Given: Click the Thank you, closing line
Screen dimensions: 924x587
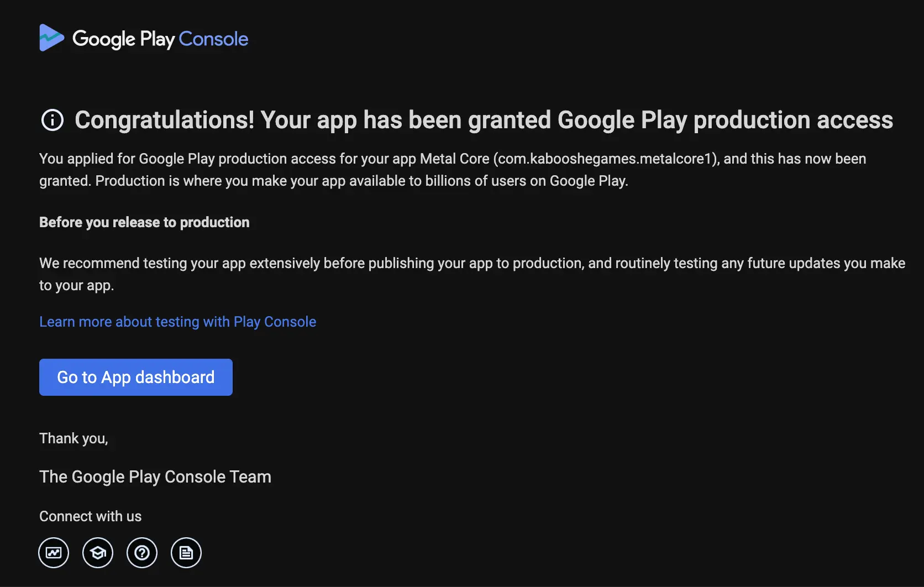Looking at the screenshot, I should [x=73, y=438].
